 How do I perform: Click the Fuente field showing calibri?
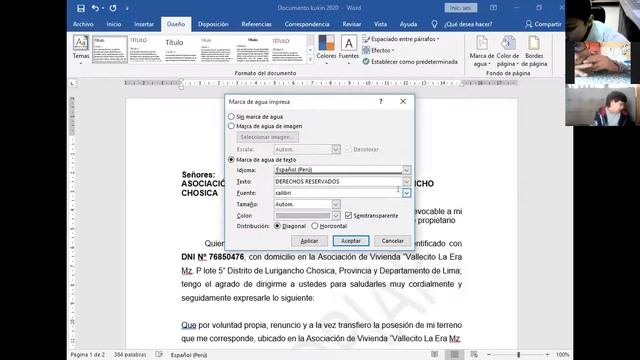tap(338, 193)
